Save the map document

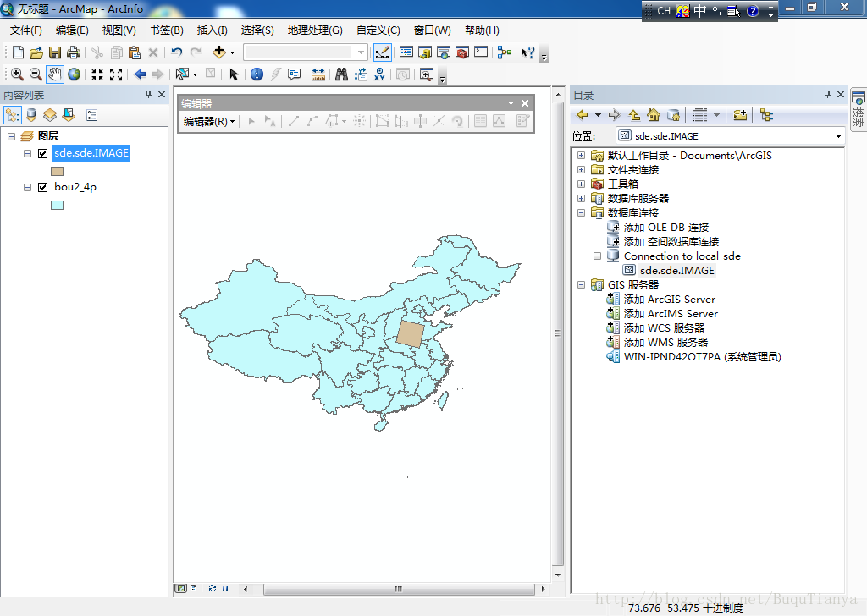(x=55, y=52)
